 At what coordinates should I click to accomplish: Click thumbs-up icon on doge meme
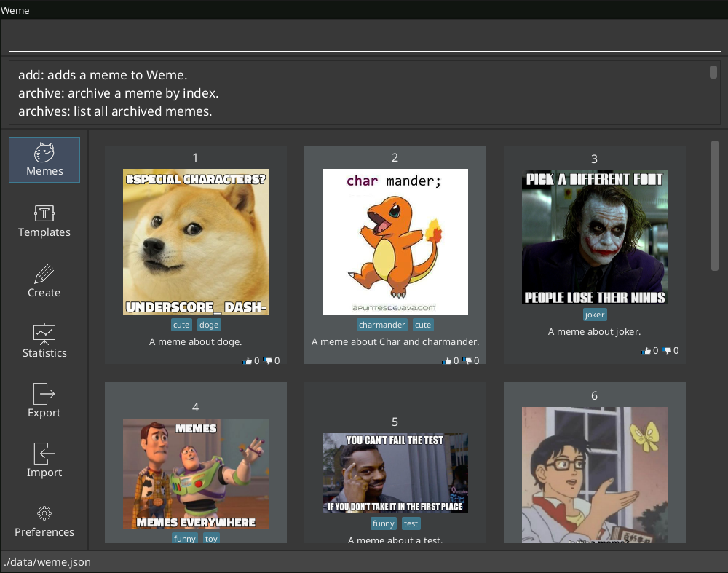pyautogui.click(x=247, y=361)
